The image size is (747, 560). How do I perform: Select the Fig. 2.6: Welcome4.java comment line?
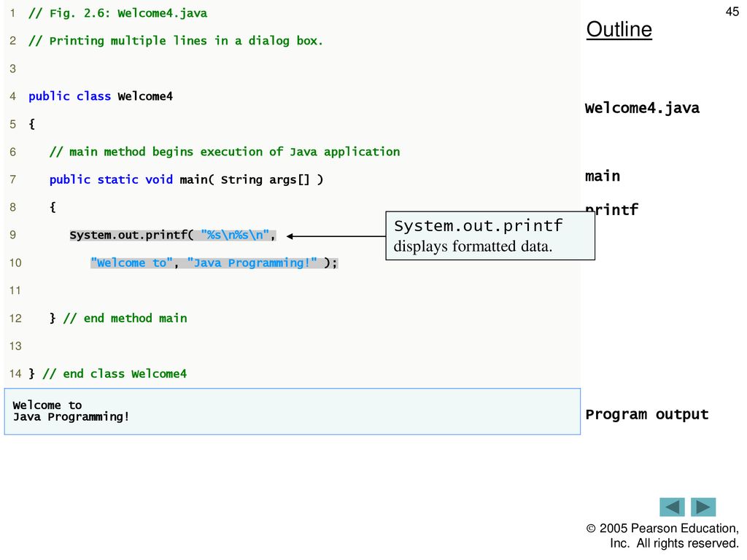(117, 13)
